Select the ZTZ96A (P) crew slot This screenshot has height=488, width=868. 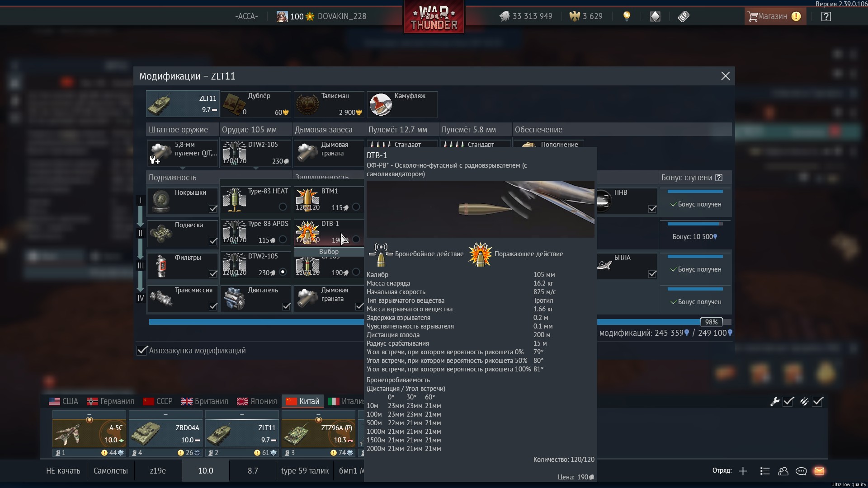click(318, 434)
